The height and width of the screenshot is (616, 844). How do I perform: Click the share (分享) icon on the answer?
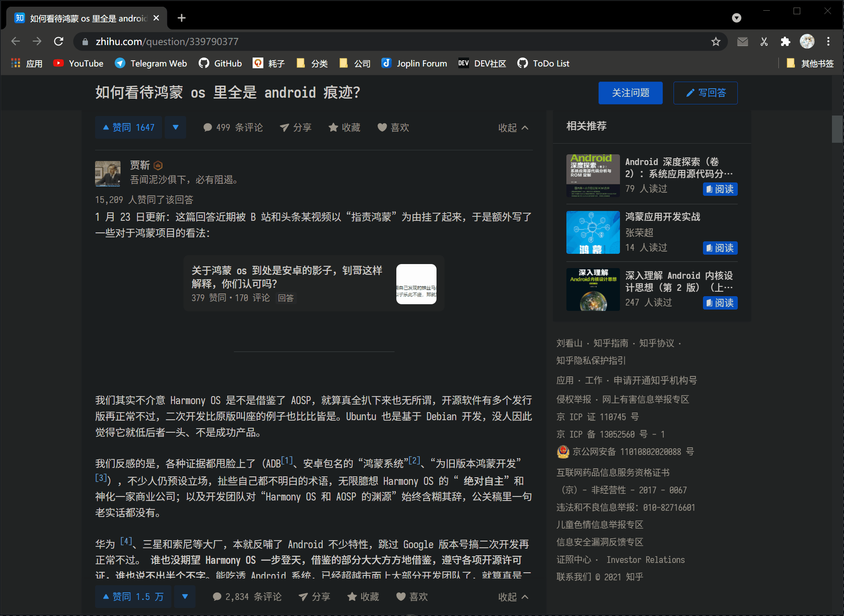(295, 128)
